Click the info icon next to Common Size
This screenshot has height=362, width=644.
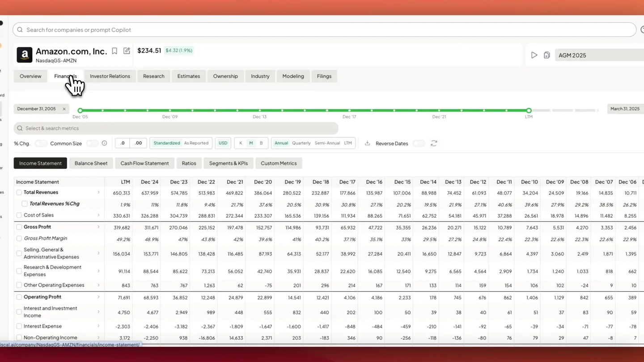pos(104,143)
